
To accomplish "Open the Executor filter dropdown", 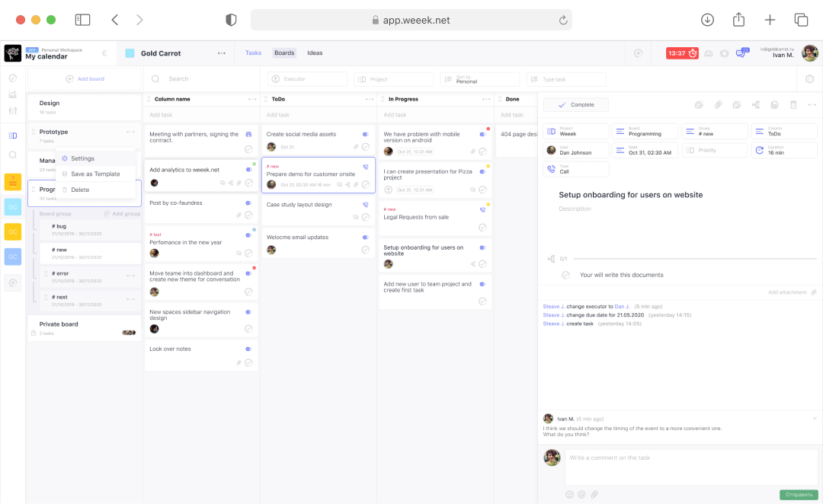I will [307, 79].
